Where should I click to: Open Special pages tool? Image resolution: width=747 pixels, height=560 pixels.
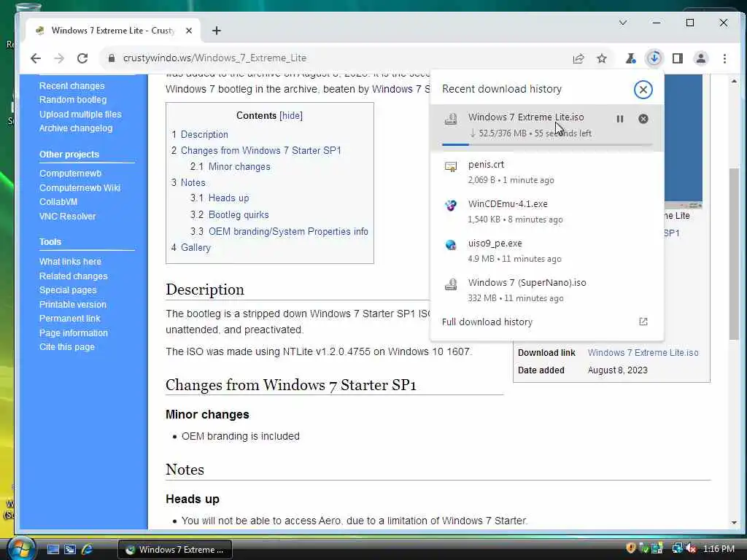pos(68,290)
